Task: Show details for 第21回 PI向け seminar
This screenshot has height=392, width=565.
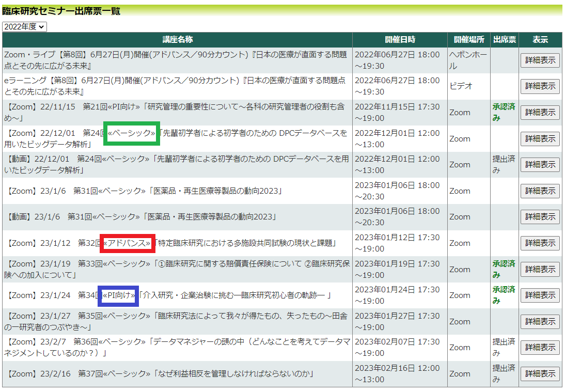Action: tap(540, 112)
